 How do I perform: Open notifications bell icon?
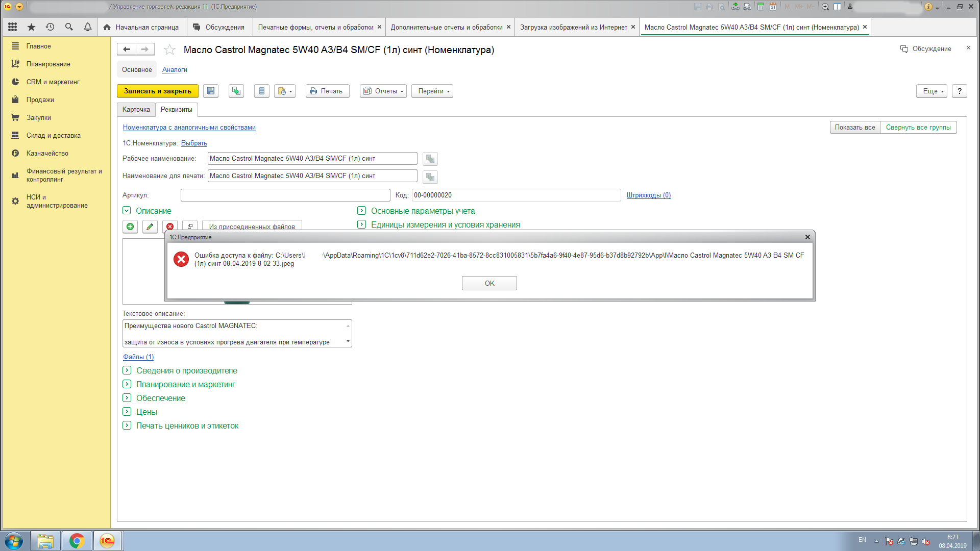88,27
